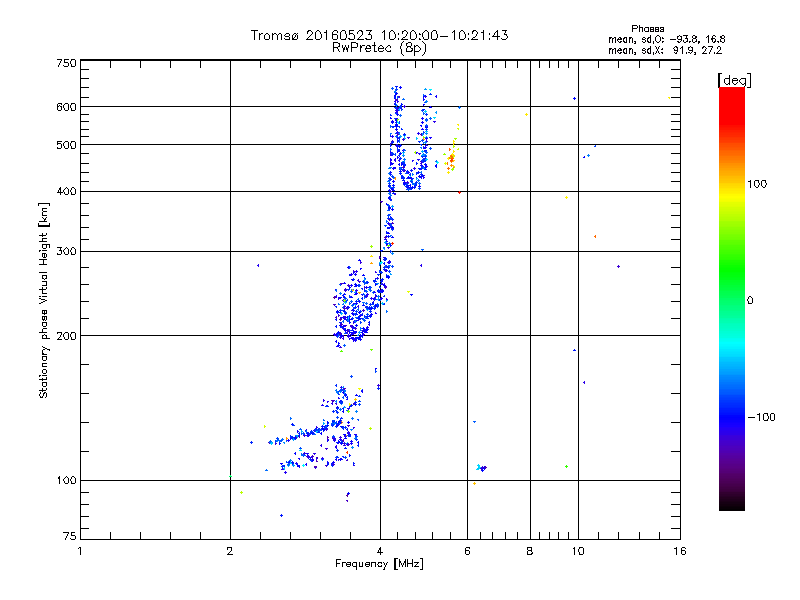Image resolution: width=800 pixels, height=600 pixels.
Task: Click the 'mean, sd,O: -93.8, 16.8' statistics line
Action: 666,39
